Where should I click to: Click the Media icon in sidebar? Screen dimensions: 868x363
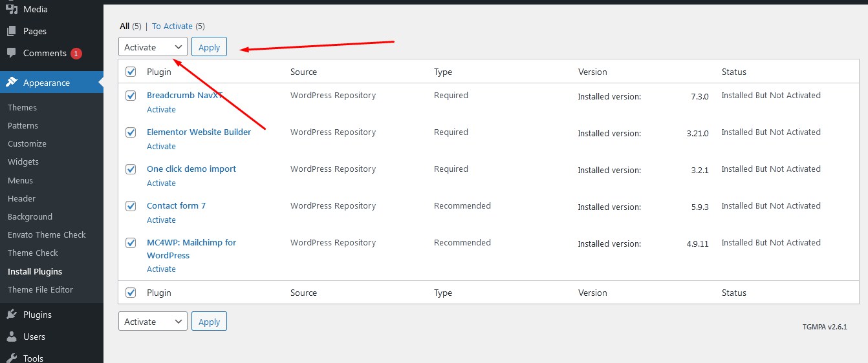click(12, 10)
